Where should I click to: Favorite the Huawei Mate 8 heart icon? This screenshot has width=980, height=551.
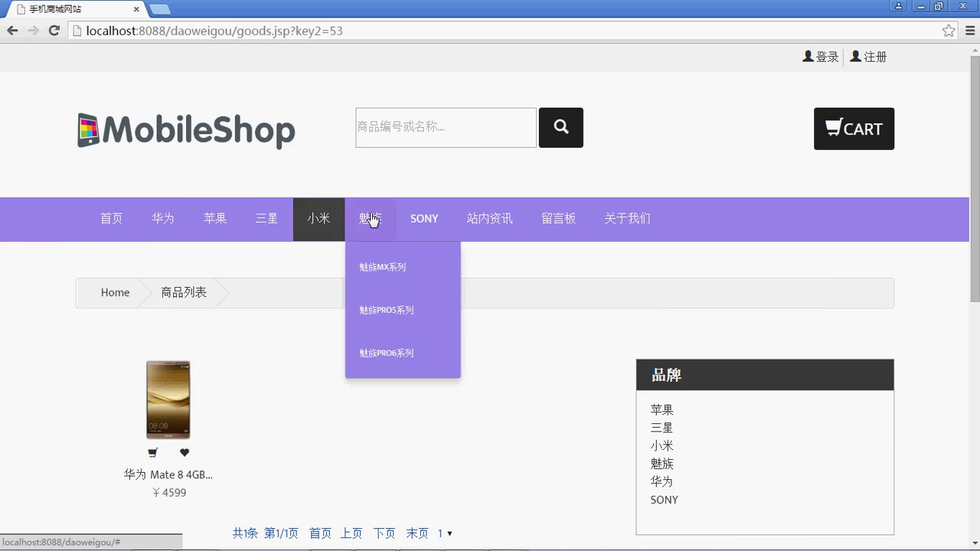click(x=185, y=453)
